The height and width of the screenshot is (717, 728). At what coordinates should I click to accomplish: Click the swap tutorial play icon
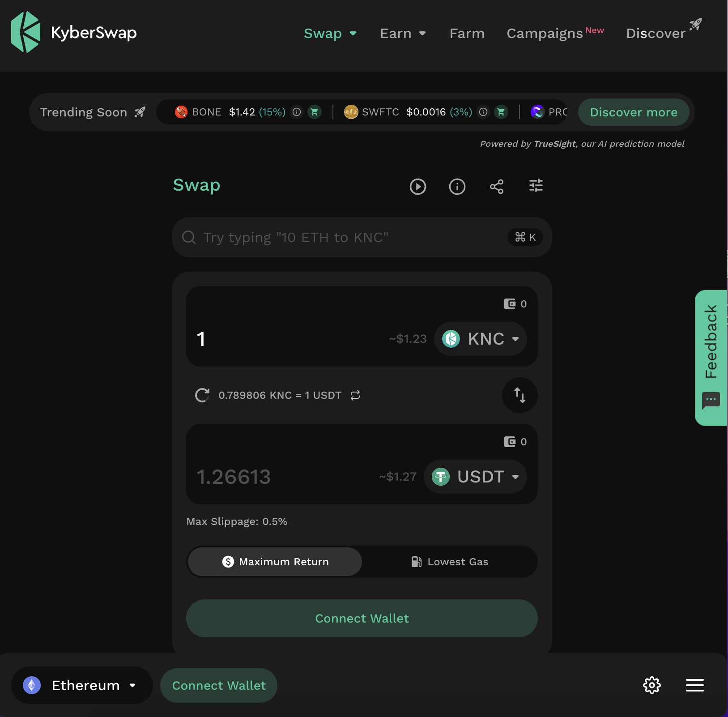(417, 187)
